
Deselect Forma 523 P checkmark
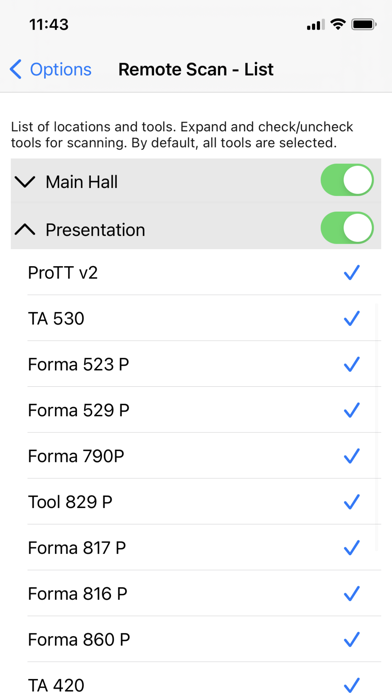coord(351,364)
